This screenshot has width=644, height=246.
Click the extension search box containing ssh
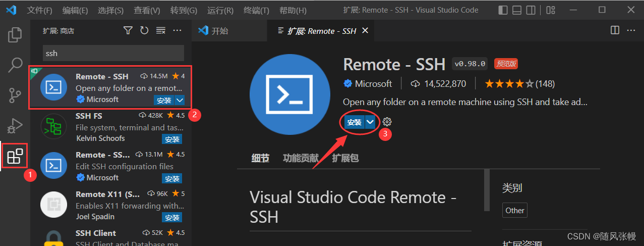click(113, 53)
